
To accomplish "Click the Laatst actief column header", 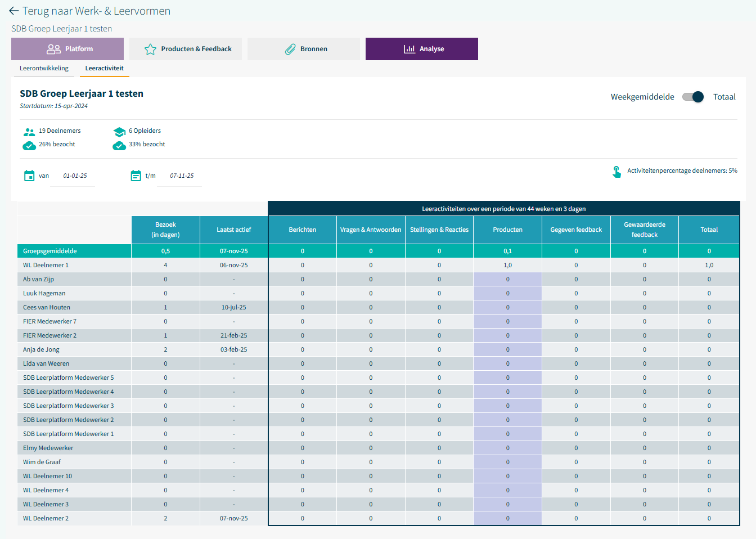I will pos(233,230).
